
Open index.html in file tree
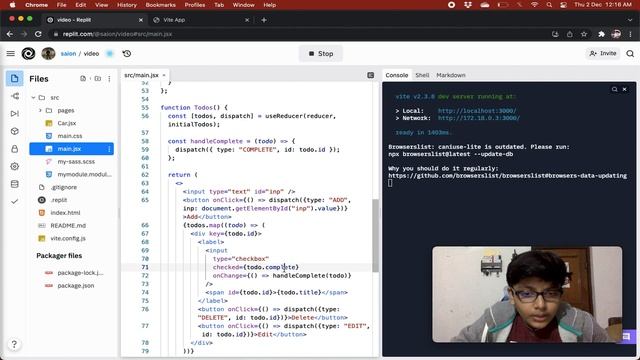click(65, 213)
